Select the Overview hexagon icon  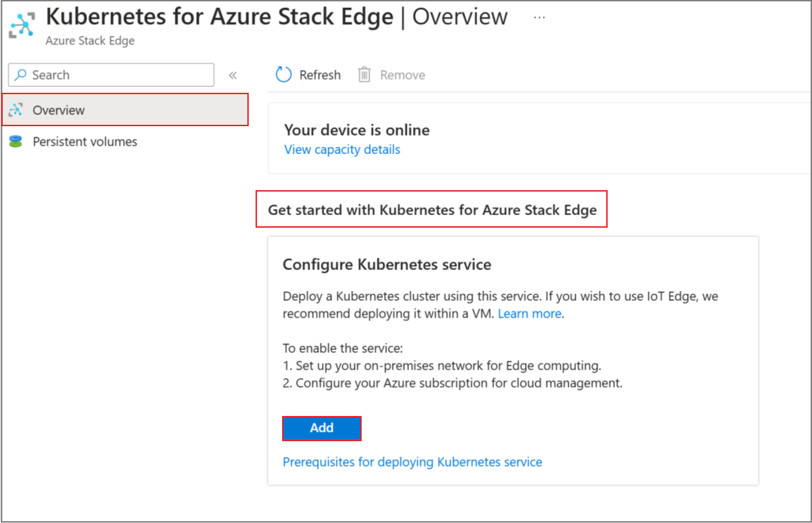coord(16,110)
